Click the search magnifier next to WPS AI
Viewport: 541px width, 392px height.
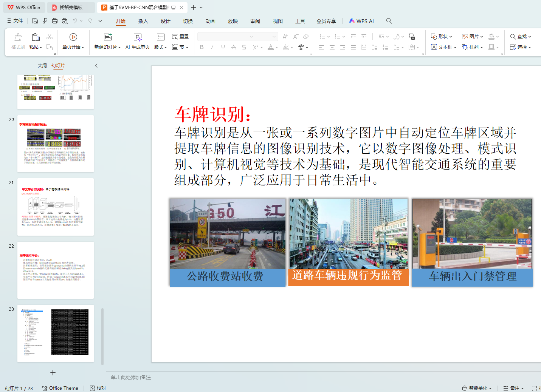point(389,21)
